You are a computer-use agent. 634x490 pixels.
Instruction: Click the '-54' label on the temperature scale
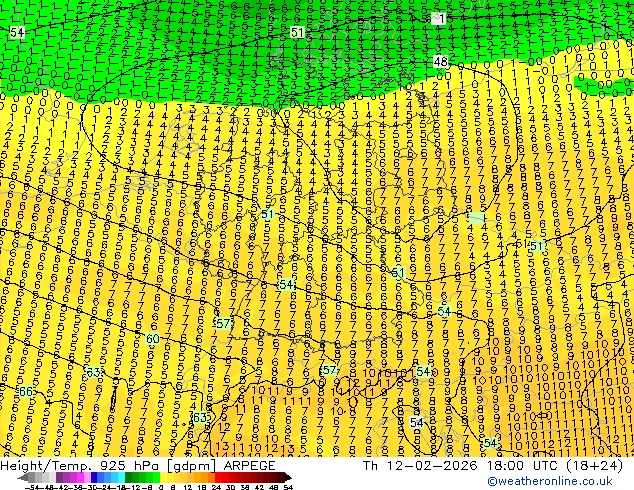32,488
